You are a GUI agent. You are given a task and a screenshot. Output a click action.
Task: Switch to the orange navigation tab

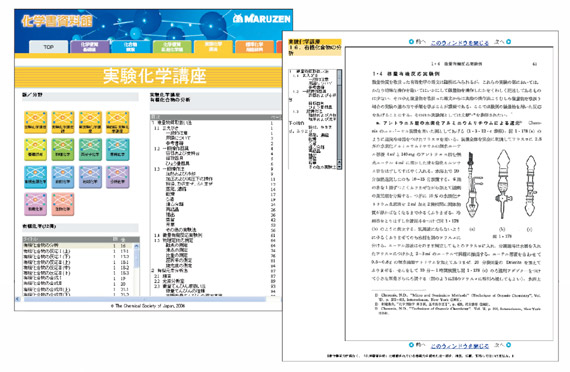(x=254, y=47)
